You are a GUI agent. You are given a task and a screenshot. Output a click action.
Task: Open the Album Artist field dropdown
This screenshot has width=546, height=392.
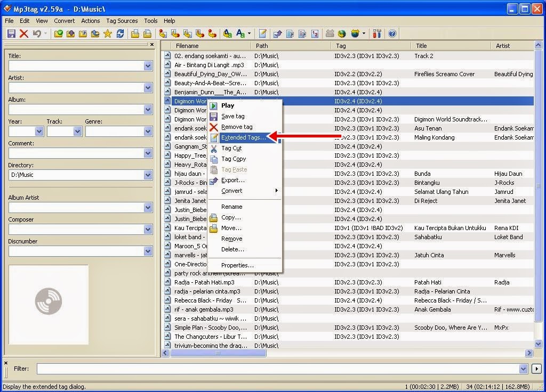coord(148,208)
